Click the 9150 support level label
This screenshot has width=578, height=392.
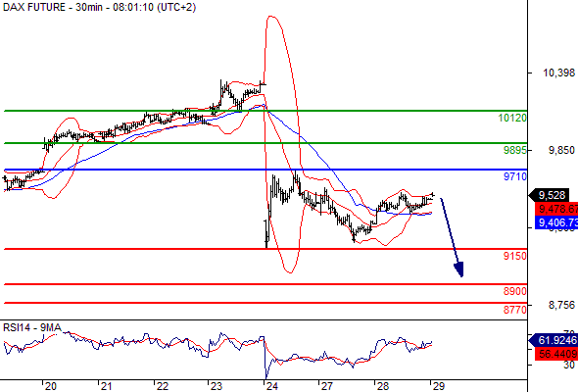click(x=515, y=256)
